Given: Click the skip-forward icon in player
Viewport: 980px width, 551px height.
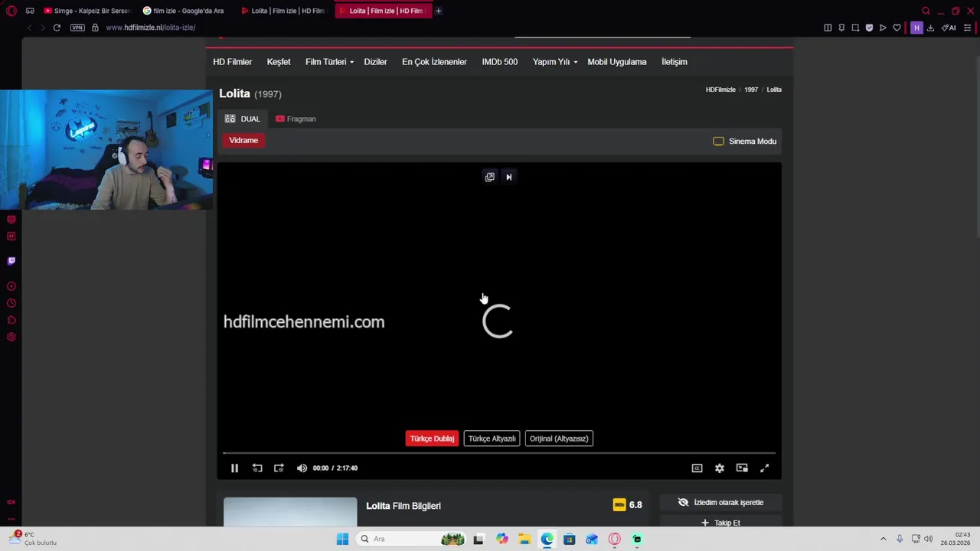Looking at the screenshot, I should (x=279, y=468).
